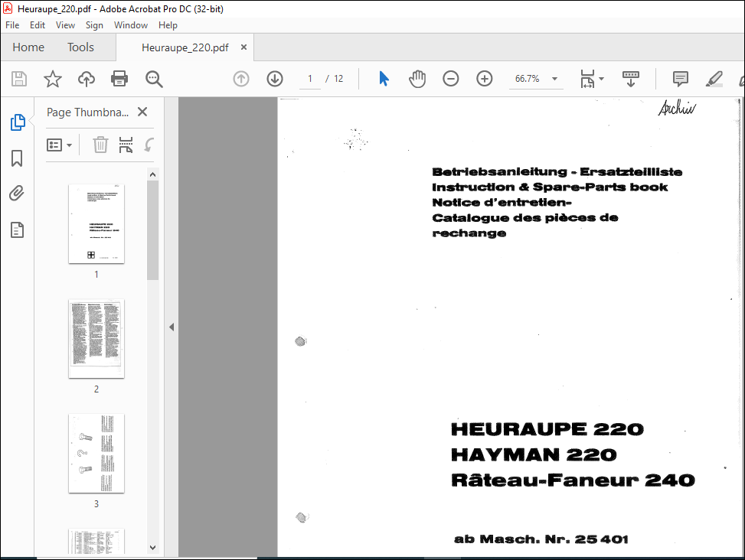
Task: Click the thumbnails panel scrollbar handle
Action: tap(152, 230)
